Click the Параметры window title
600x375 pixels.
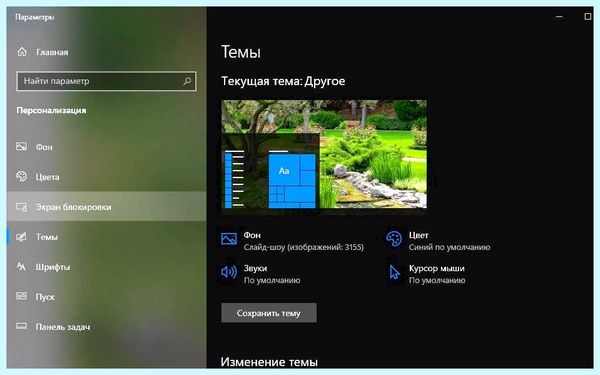(x=34, y=17)
